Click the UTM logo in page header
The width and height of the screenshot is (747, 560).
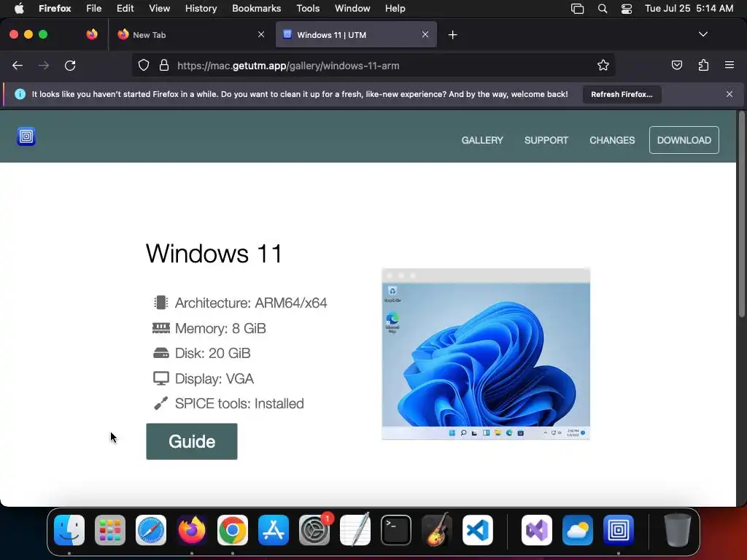[x=26, y=136]
